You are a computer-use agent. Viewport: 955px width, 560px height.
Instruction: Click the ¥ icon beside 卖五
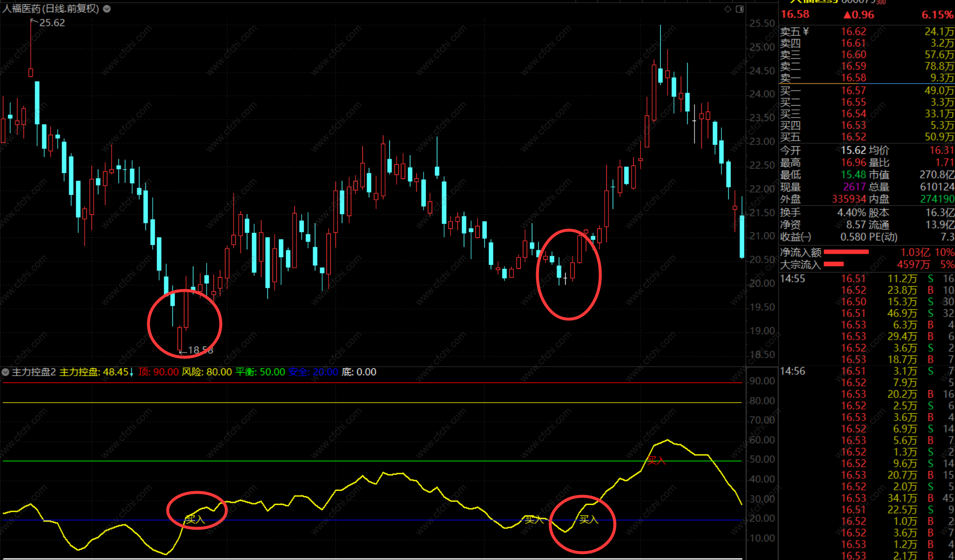tap(806, 31)
